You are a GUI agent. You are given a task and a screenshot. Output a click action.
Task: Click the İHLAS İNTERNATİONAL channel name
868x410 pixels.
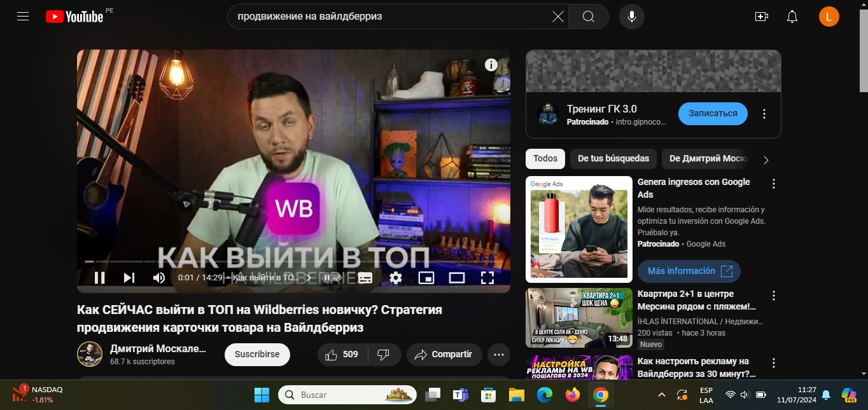coord(700,322)
